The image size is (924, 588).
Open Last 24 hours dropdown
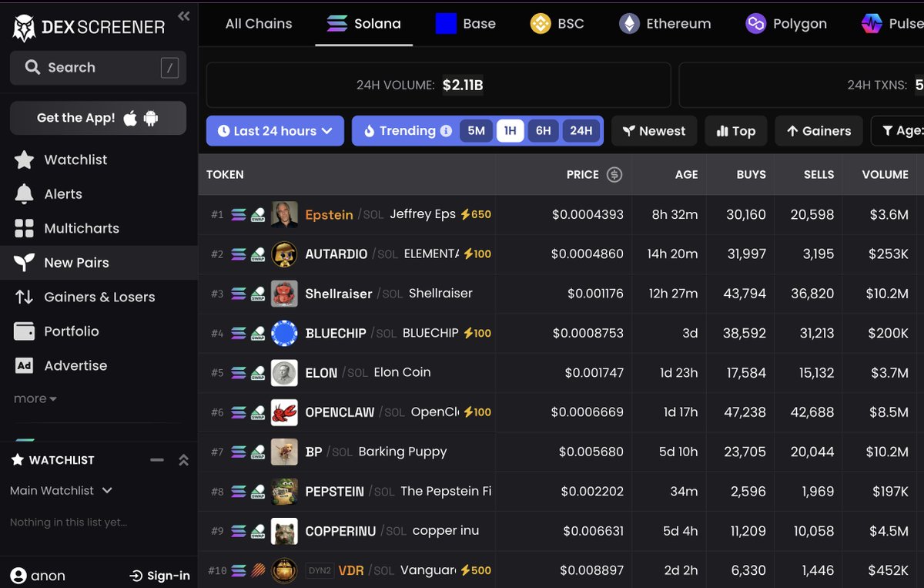point(275,131)
